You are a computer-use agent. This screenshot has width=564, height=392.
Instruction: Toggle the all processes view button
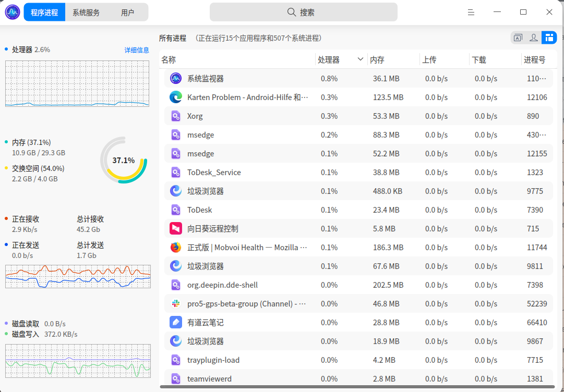(x=549, y=38)
